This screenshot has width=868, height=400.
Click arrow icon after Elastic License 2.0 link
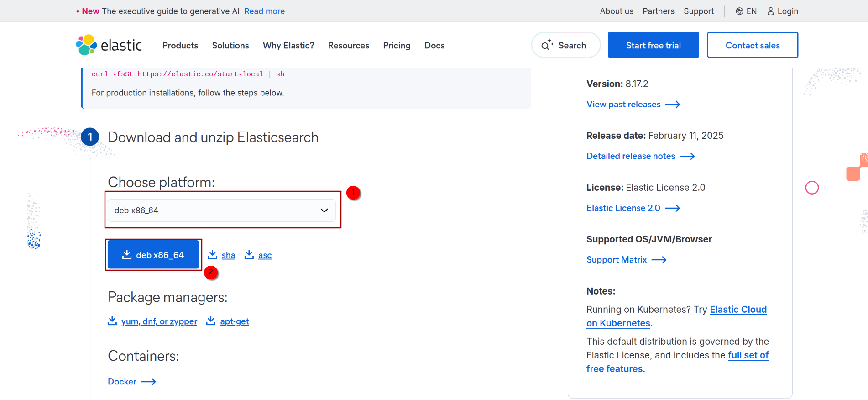click(673, 208)
